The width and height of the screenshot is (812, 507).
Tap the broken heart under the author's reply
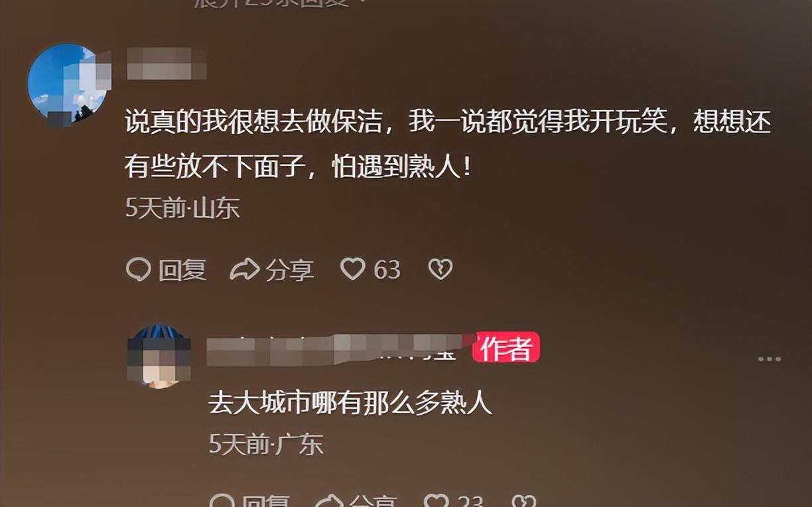point(524,501)
